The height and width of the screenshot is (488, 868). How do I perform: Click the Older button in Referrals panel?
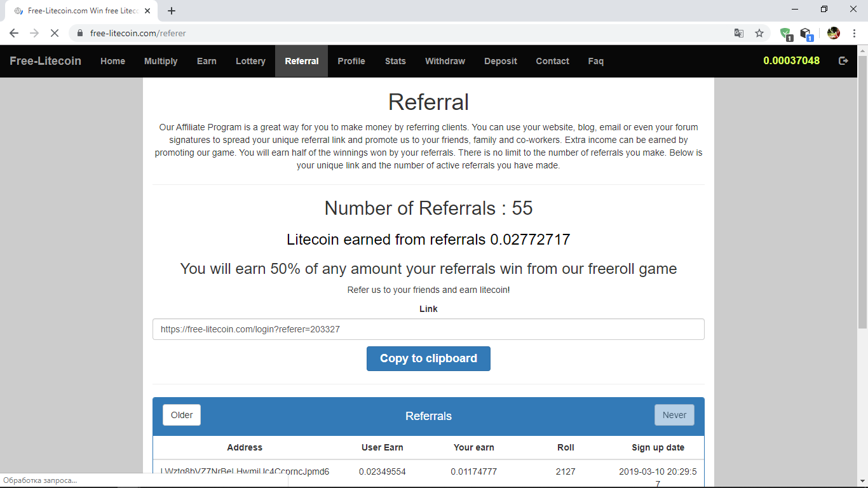[182, 415]
